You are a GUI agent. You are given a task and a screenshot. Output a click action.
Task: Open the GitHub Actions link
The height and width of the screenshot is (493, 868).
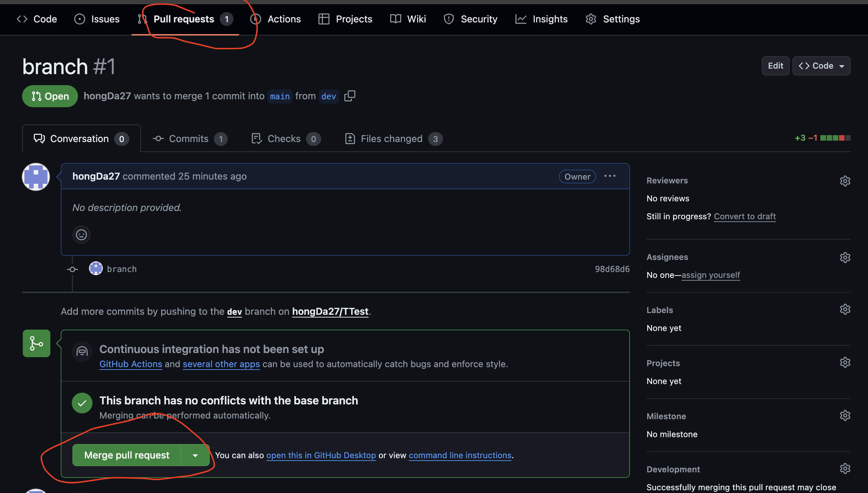click(131, 364)
